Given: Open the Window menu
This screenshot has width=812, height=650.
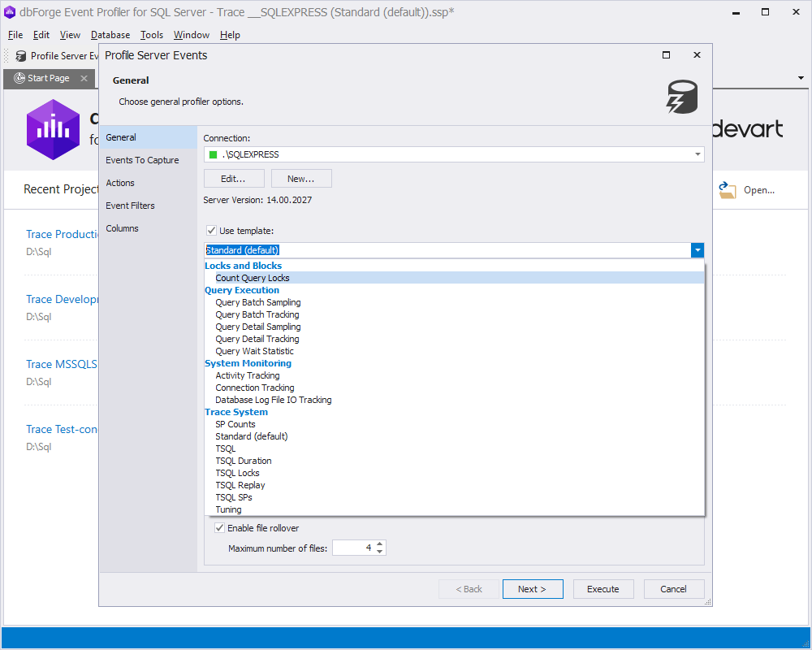Looking at the screenshot, I should pos(191,35).
